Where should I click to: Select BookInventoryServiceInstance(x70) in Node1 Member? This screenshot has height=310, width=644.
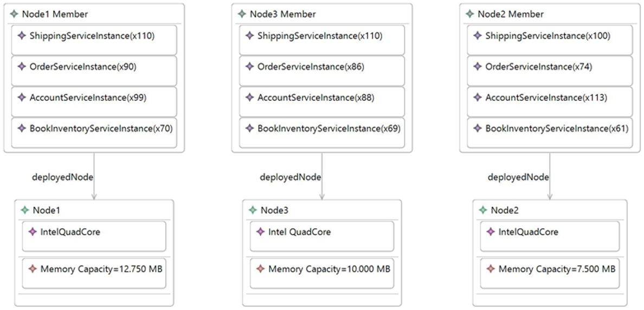coord(94,133)
